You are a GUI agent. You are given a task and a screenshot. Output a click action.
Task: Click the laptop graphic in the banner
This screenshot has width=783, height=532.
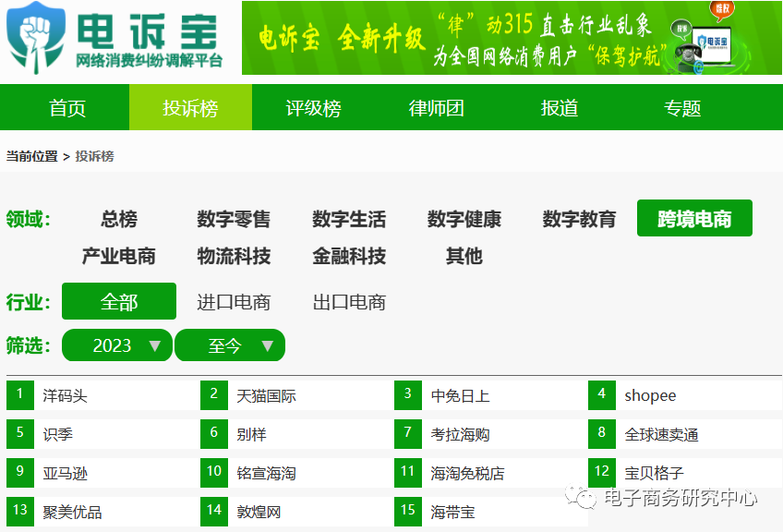tap(714, 46)
